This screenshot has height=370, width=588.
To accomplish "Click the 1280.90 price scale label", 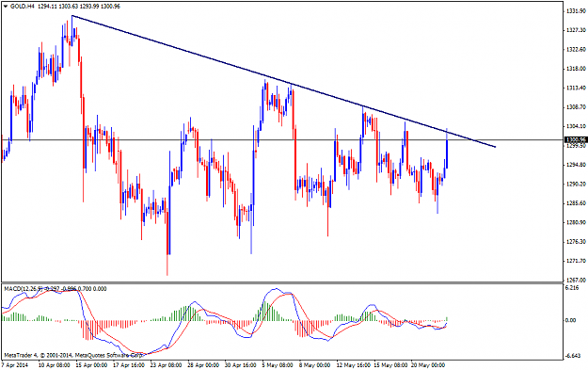I will [x=577, y=222].
